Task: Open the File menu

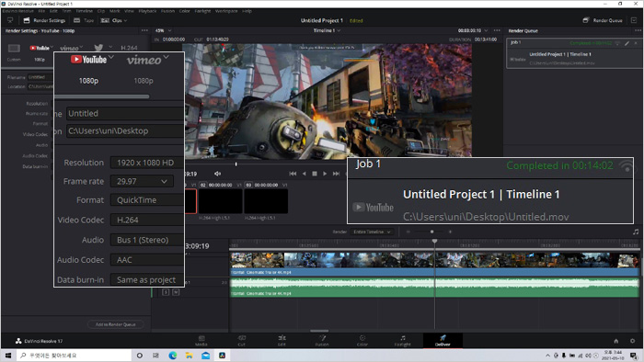Action: coord(41,11)
